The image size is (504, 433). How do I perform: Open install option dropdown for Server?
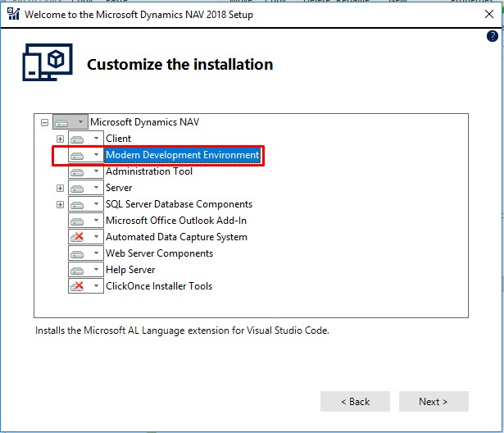(x=86, y=188)
